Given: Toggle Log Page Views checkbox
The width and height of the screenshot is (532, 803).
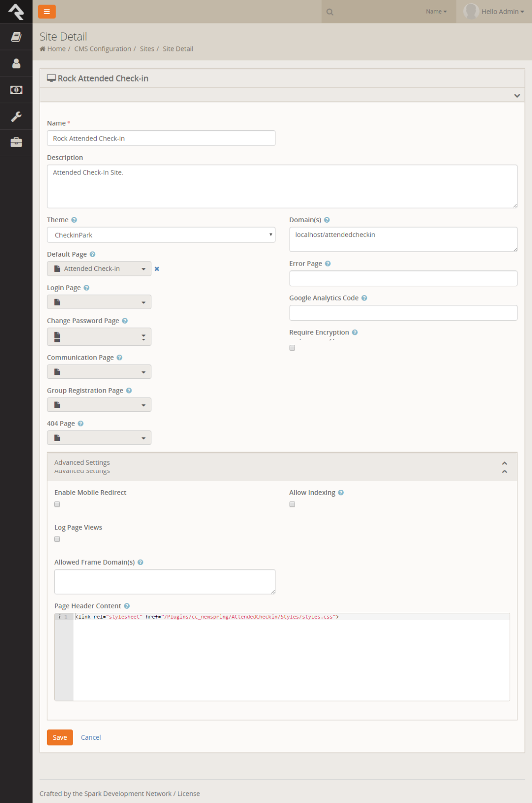Looking at the screenshot, I should [x=57, y=539].
